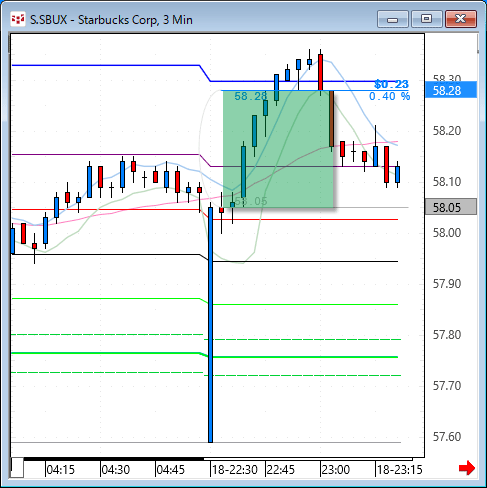Click the 57.80 price scale value
The image size is (487, 488).
(x=447, y=335)
